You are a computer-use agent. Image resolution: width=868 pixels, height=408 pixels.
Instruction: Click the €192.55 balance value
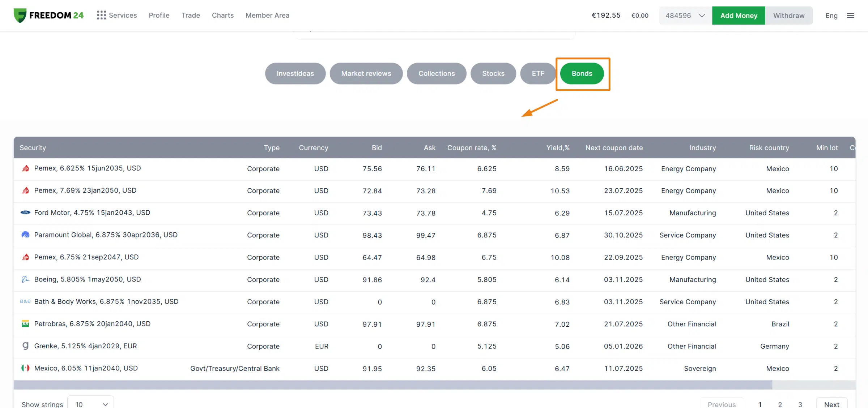pyautogui.click(x=606, y=15)
